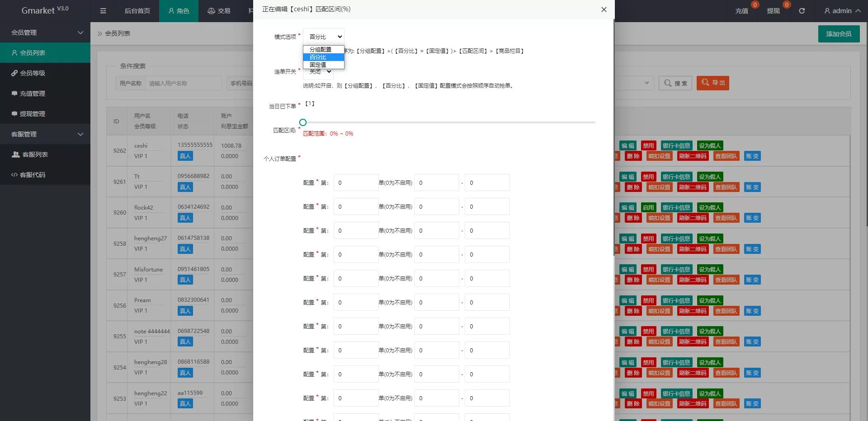Screen dimensions: 868x421
Task: Click 刷新二维码 in the ceshi row
Action: point(693,156)
